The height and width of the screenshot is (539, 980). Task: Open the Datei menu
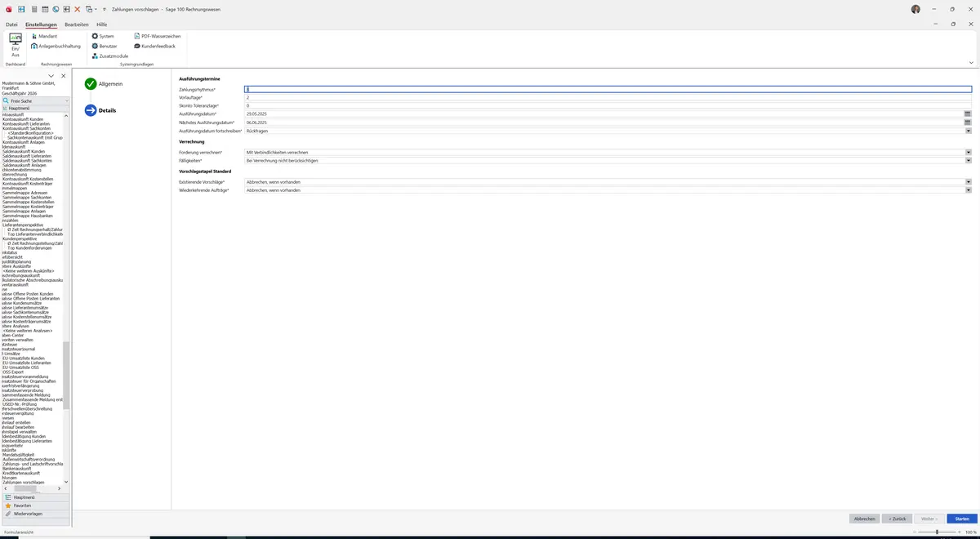tap(11, 24)
